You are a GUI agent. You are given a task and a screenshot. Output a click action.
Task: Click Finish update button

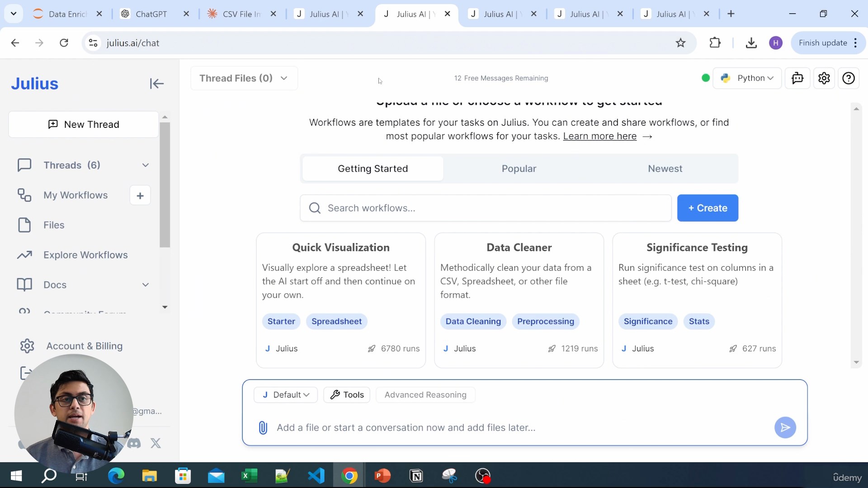(822, 43)
